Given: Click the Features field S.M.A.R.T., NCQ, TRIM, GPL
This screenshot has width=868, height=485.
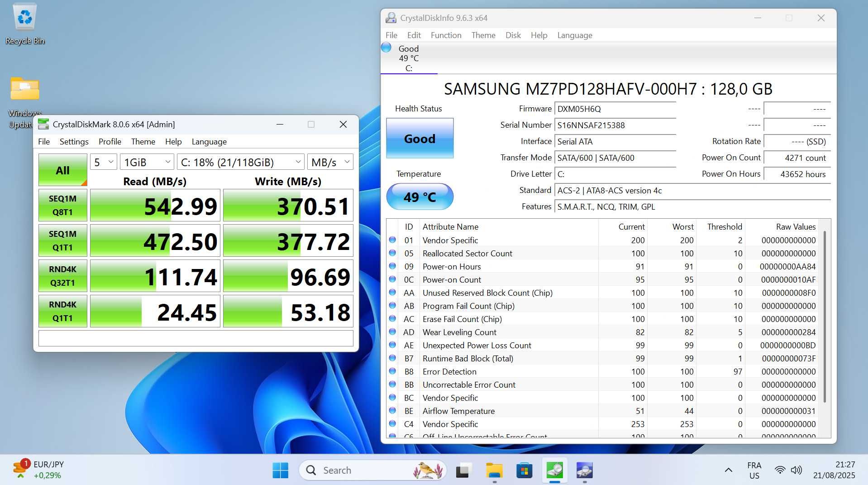Looking at the screenshot, I should (692, 206).
